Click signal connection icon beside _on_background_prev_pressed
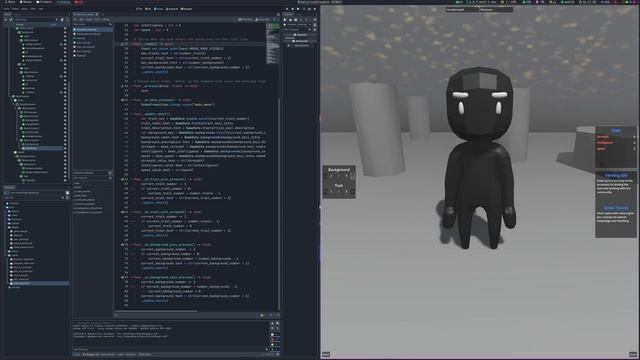This screenshot has width=640, height=360. [x=122, y=244]
